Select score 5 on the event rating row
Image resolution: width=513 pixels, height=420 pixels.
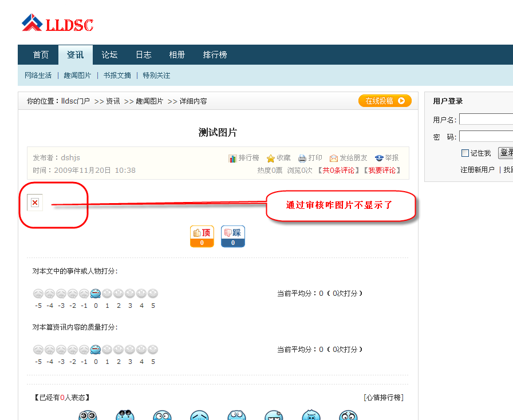click(x=153, y=293)
